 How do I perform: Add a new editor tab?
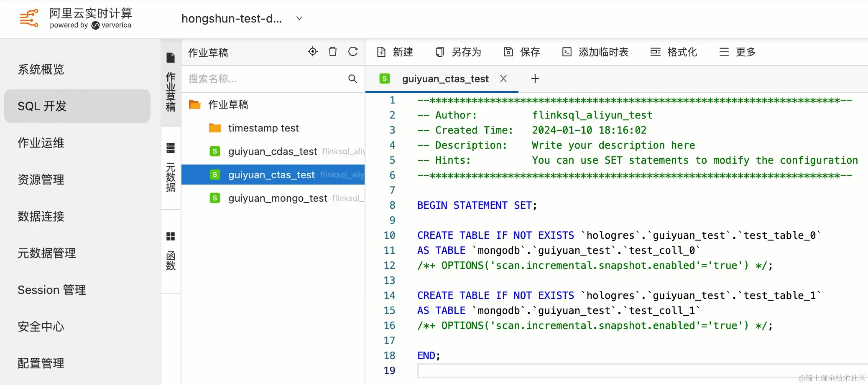(x=535, y=79)
